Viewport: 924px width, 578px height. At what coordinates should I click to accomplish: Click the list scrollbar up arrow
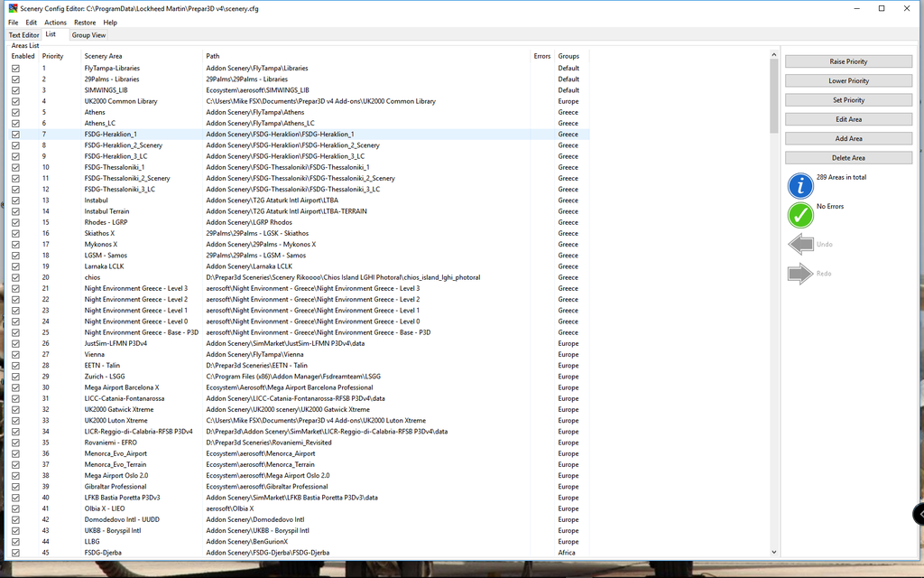click(773, 55)
